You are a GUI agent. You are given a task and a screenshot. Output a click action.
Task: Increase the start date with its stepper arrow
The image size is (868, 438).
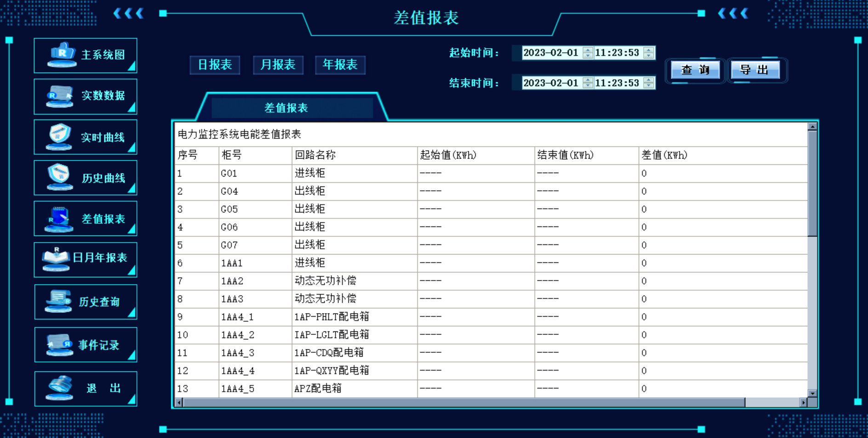point(587,50)
